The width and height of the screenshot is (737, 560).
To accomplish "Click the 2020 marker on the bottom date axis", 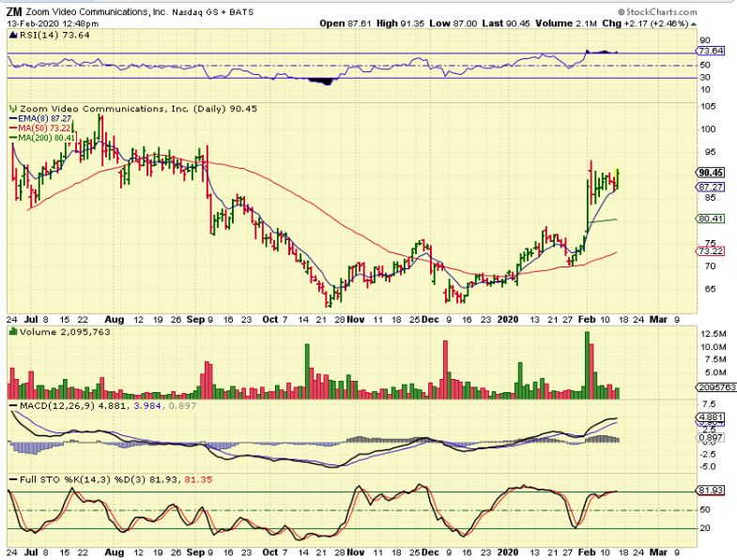I will point(508,552).
